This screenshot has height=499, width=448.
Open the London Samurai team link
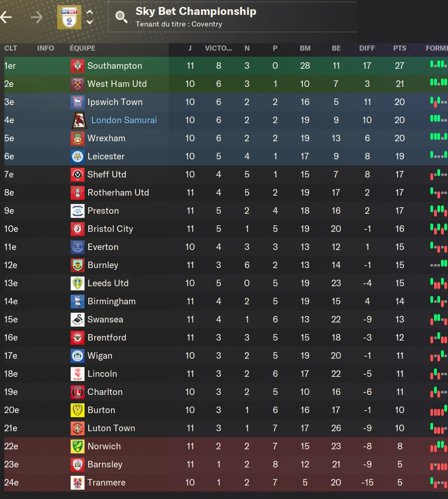(x=124, y=120)
